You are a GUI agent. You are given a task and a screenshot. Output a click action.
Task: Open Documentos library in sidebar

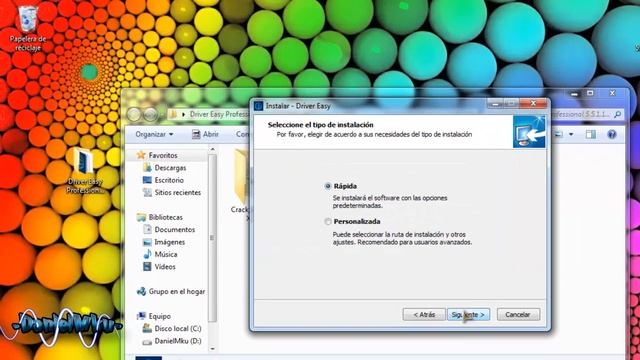pos(174,230)
